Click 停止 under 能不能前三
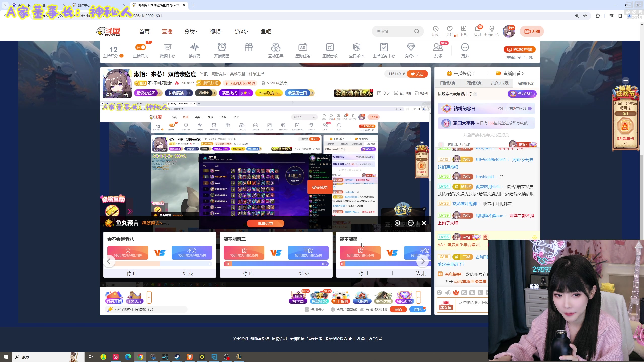Viewport: 644px width, 362px height. (248, 273)
